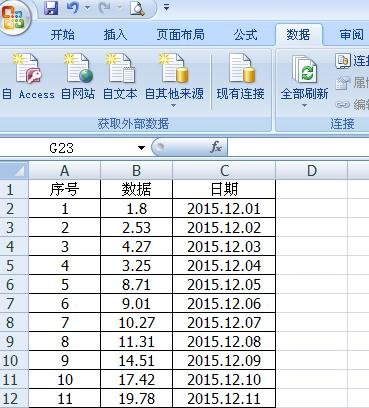Image resolution: width=369 pixels, height=408 pixels.
Task: Click the 序号 header cell
Action: click(64, 189)
